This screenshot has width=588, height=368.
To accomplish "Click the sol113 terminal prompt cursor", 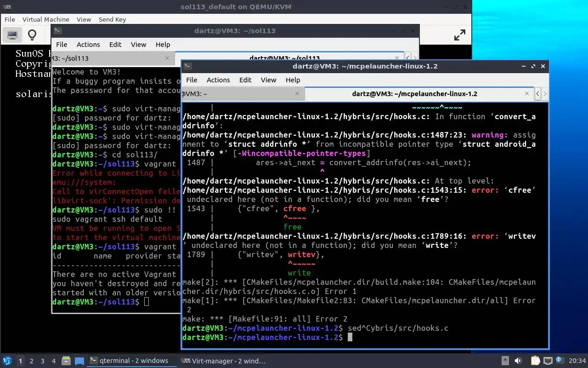I will tap(147, 302).
